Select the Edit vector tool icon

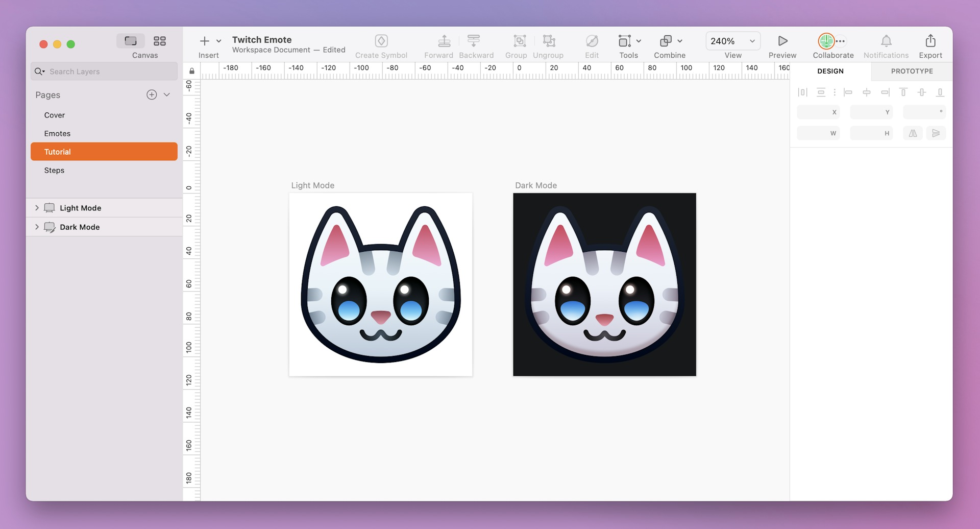pos(592,40)
